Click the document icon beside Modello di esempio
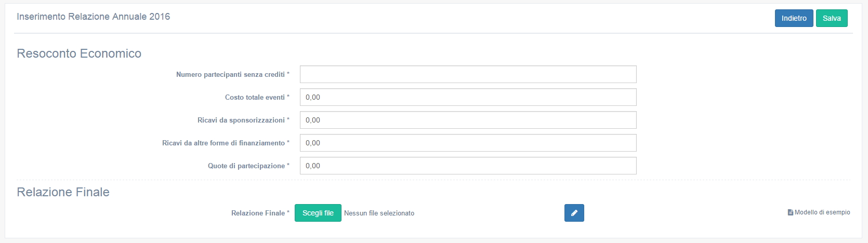This screenshot has width=868, height=243. click(x=791, y=212)
